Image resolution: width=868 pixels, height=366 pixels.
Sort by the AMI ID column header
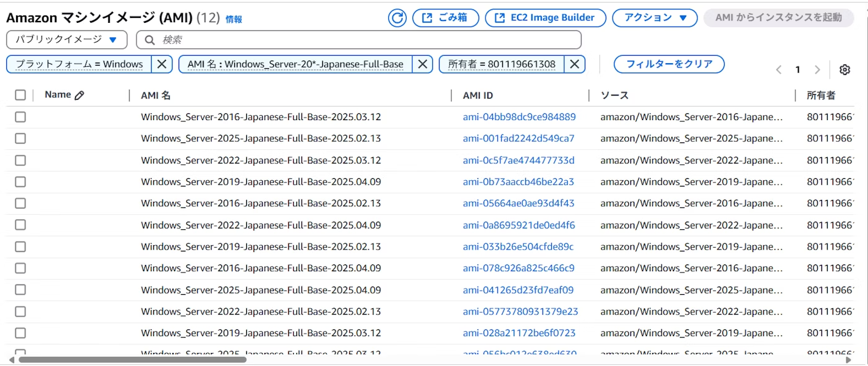click(x=478, y=95)
